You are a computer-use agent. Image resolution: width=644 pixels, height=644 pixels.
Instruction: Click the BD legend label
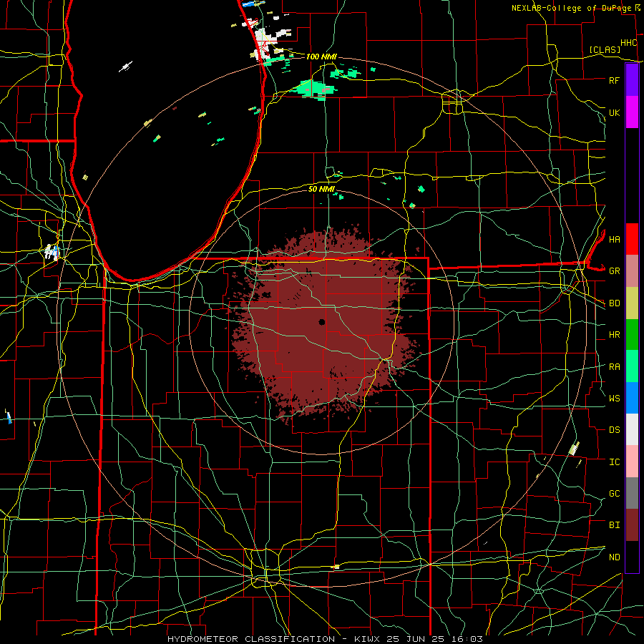(614, 303)
